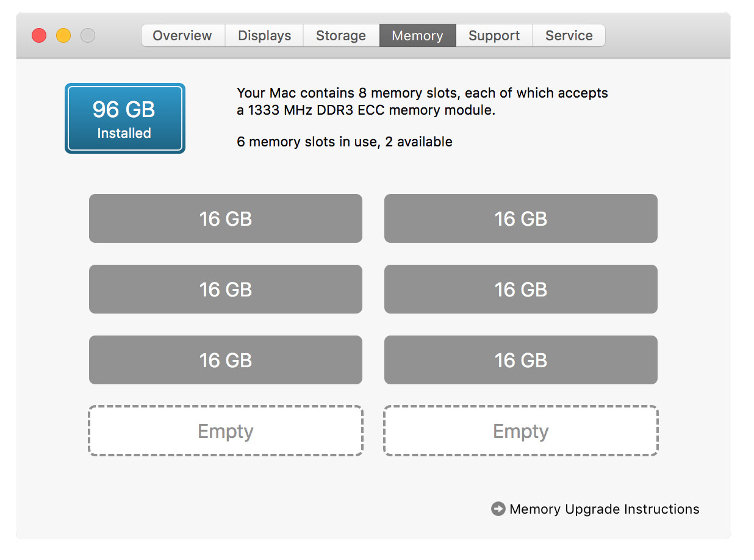Select the third 16 GB slot on the left
The width and height of the screenshot is (754, 560).
coord(226,360)
